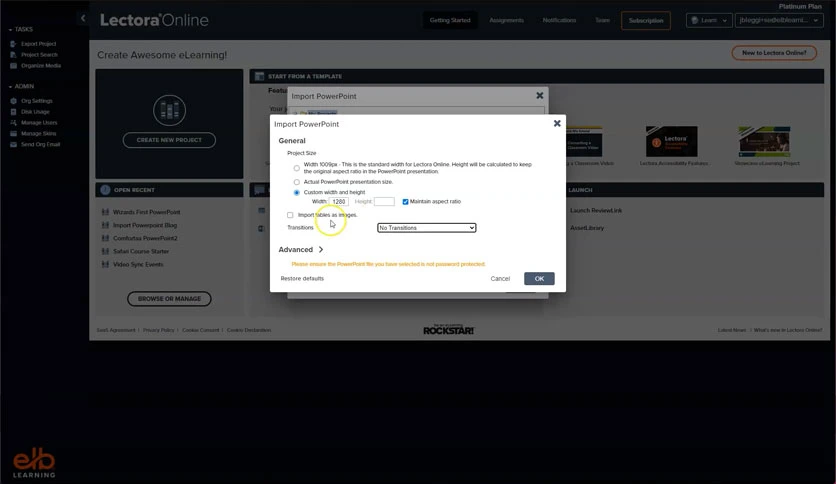The height and width of the screenshot is (484, 836).
Task: Click the Send Org Email envelope icon
Action: pyautogui.click(x=13, y=144)
